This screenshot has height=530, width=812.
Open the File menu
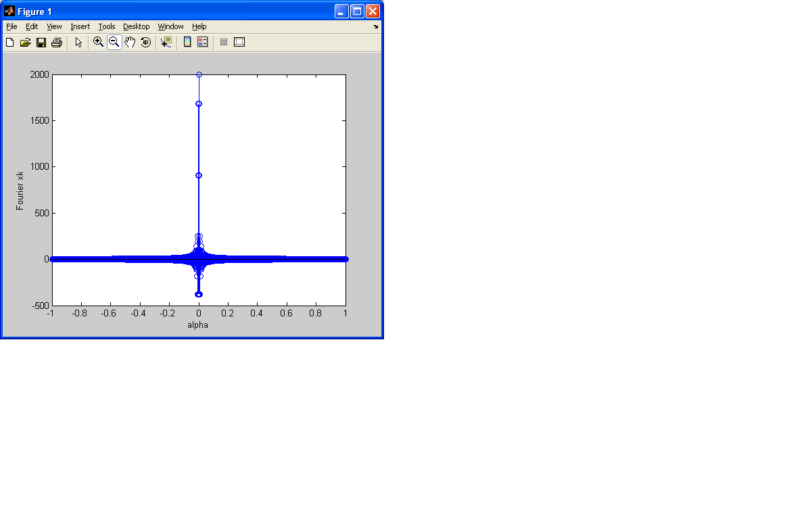(11, 26)
